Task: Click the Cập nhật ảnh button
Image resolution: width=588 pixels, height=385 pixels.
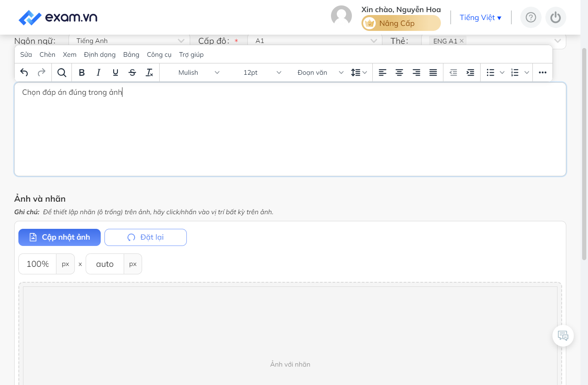Action: tap(59, 237)
